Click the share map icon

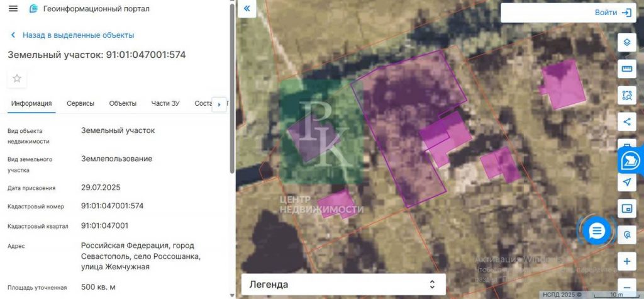(x=626, y=121)
